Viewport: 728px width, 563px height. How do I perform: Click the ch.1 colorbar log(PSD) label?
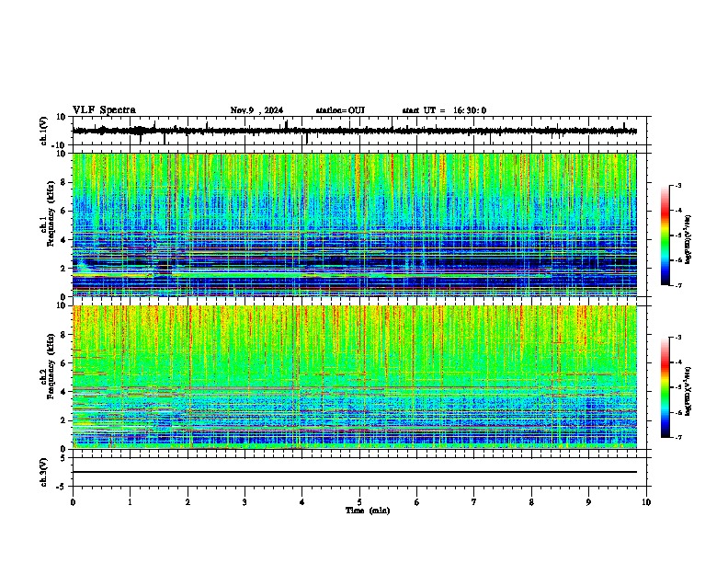(x=688, y=239)
